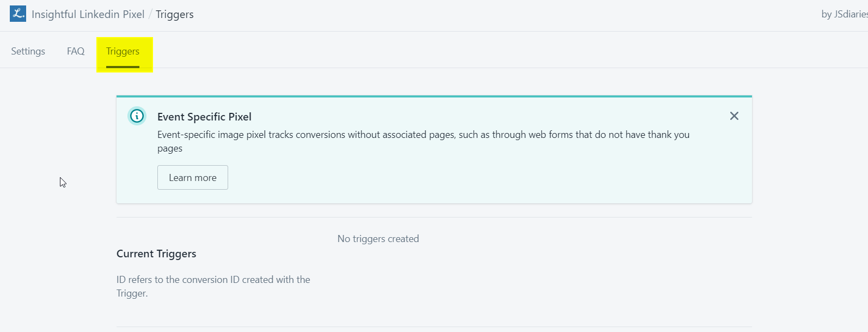Click the No triggers created message
The height and width of the screenshot is (332, 868).
(378, 239)
